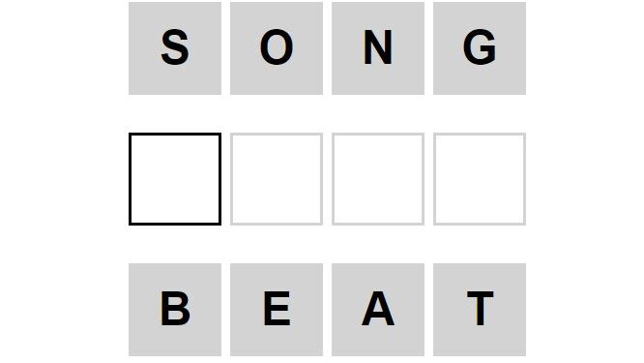Activate the empty box above the E tile

(x=277, y=179)
